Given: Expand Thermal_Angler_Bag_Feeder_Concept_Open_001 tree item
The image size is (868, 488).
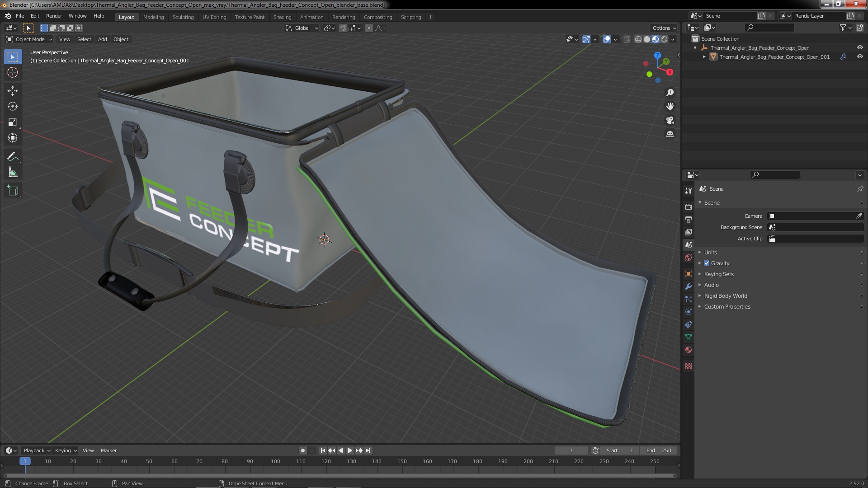Looking at the screenshot, I should pos(704,56).
